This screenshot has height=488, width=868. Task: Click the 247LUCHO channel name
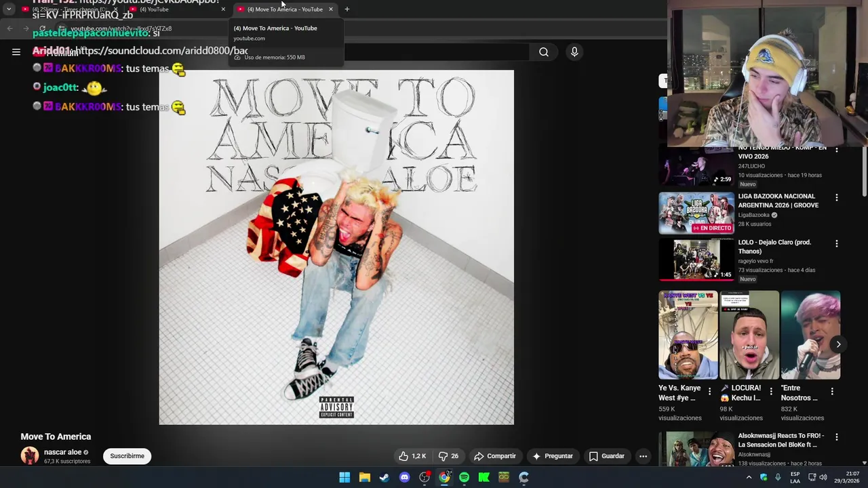[751, 166]
